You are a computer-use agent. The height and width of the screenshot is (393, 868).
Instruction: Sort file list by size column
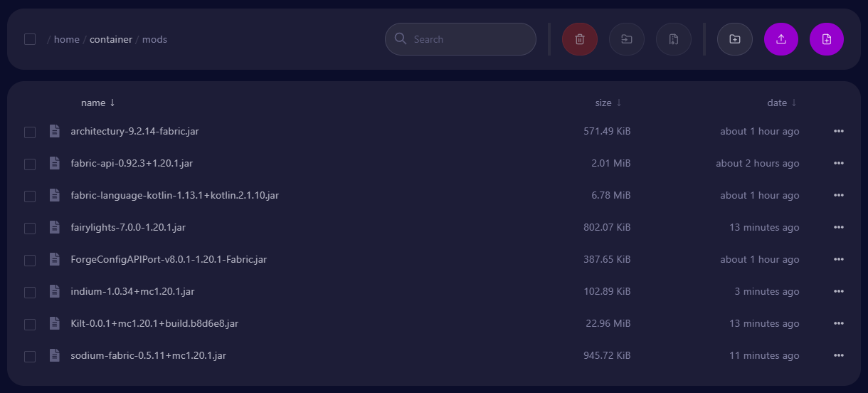(x=608, y=103)
